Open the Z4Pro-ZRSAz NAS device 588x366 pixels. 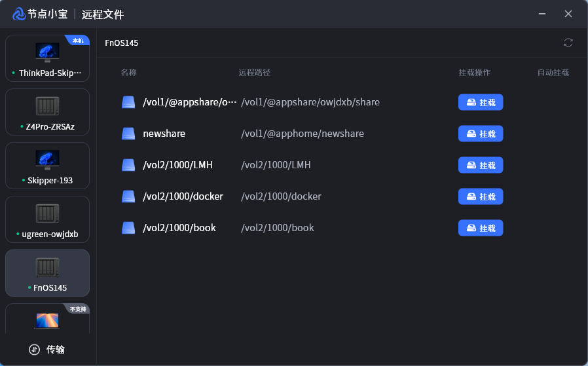[47, 112]
